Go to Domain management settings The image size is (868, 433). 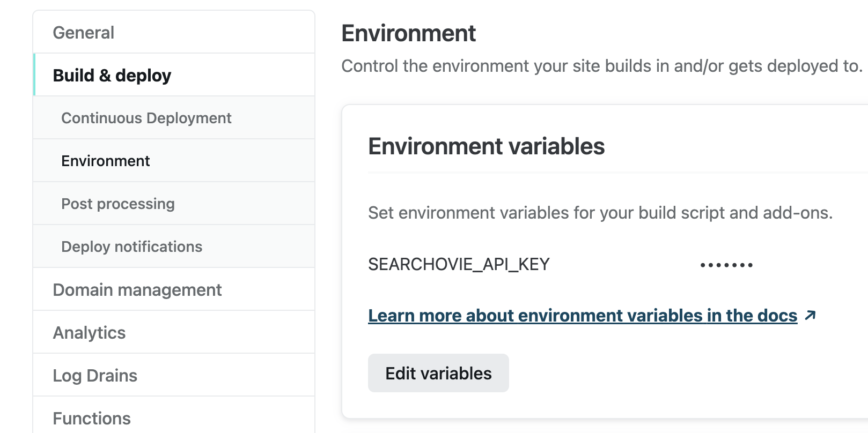(137, 289)
